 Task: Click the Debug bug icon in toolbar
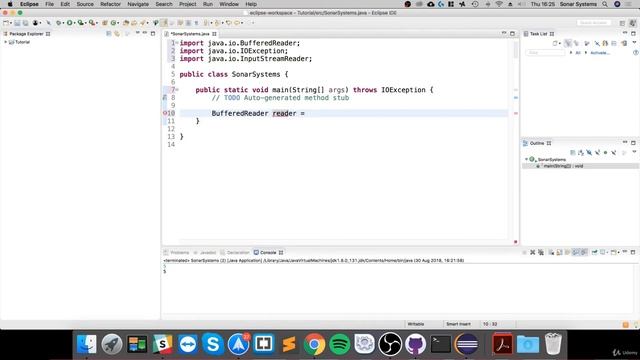58,23
